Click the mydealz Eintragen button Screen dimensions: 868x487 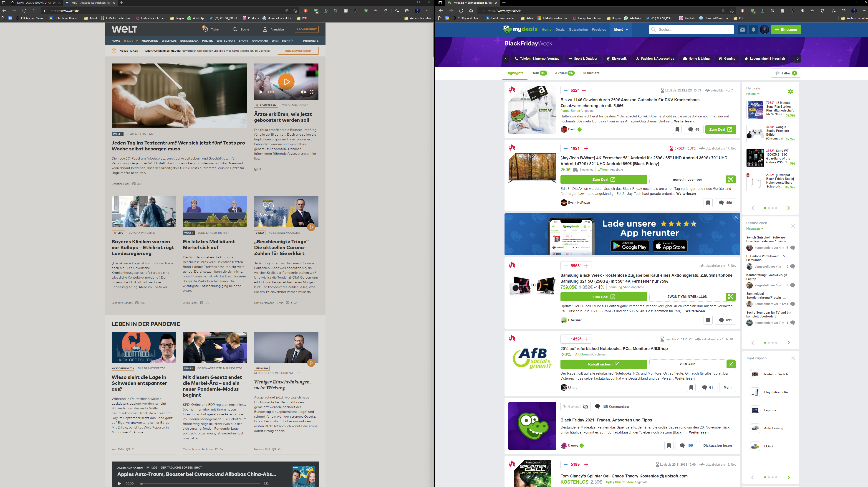point(786,30)
